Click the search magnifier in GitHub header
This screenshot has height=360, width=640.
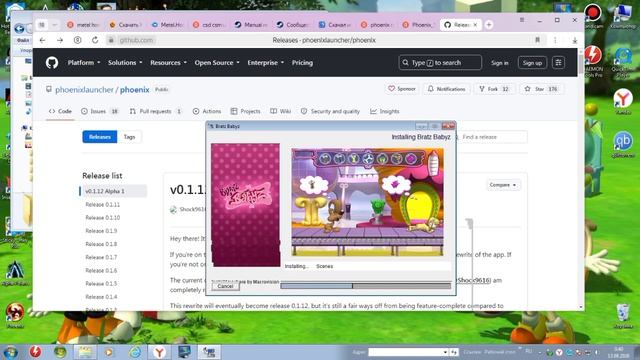(405, 63)
